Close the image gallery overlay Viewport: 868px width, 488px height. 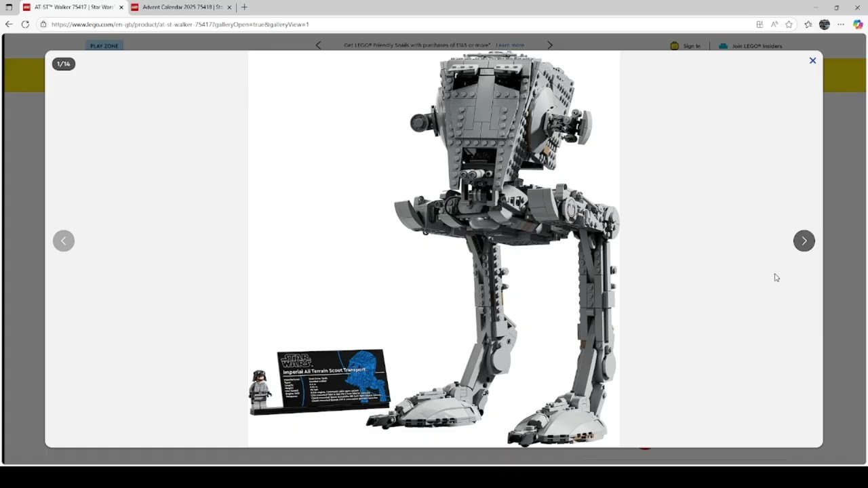click(812, 60)
